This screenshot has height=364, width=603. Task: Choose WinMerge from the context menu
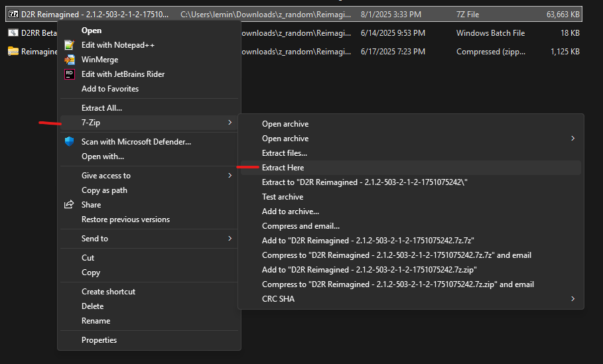(100, 60)
